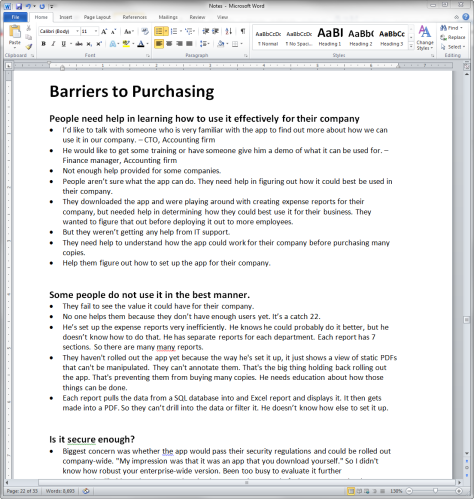Image resolution: width=474 pixels, height=499 pixels.
Task: Apply the Heading 1 style
Action: 330,37
